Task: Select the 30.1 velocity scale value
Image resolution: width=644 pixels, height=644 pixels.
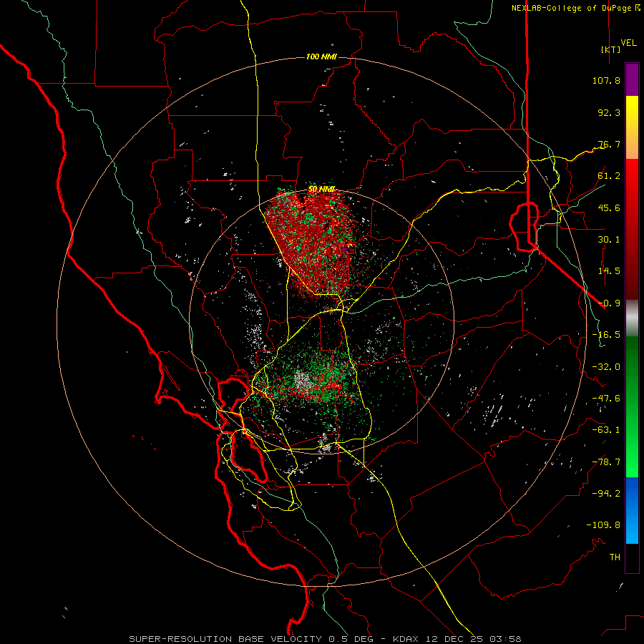Action: (x=609, y=240)
